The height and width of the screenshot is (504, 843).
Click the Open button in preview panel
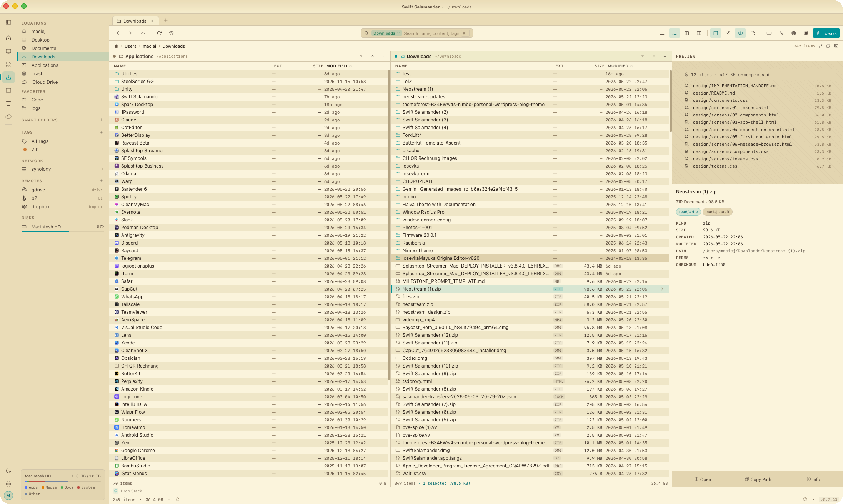point(703,479)
